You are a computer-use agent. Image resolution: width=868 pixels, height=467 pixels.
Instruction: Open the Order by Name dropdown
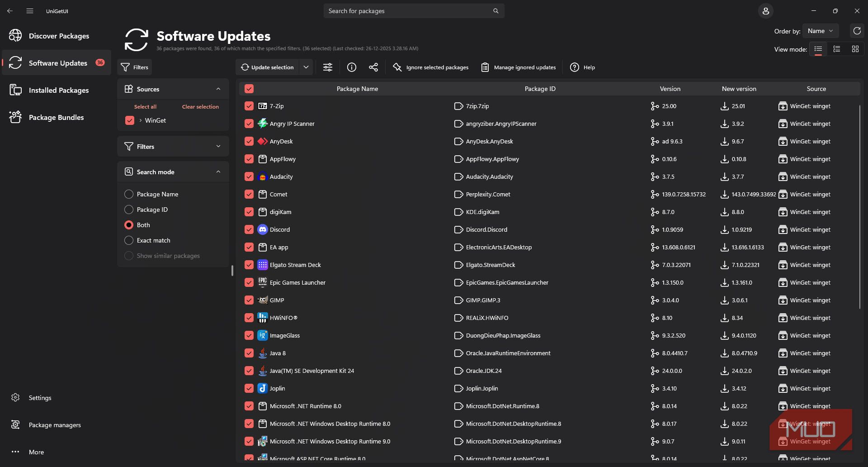[821, 31]
